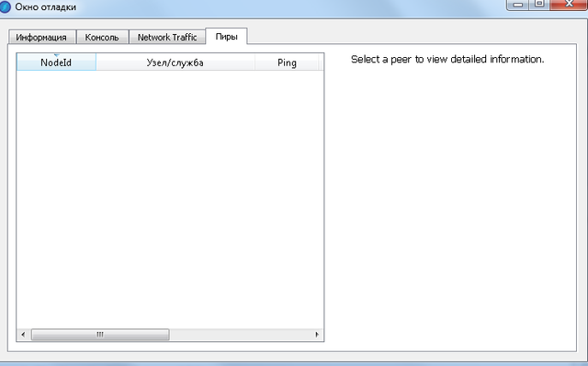Click the app icon in the title bar
This screenshot has height=366, width=588.
tap(5, 6)
